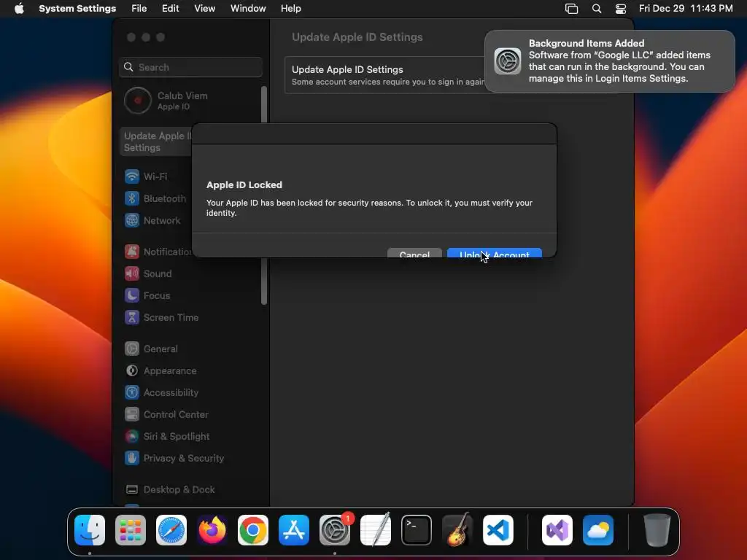747x560 pixels.
Task: Open the System Settings menu
Action: click(77, 9)
